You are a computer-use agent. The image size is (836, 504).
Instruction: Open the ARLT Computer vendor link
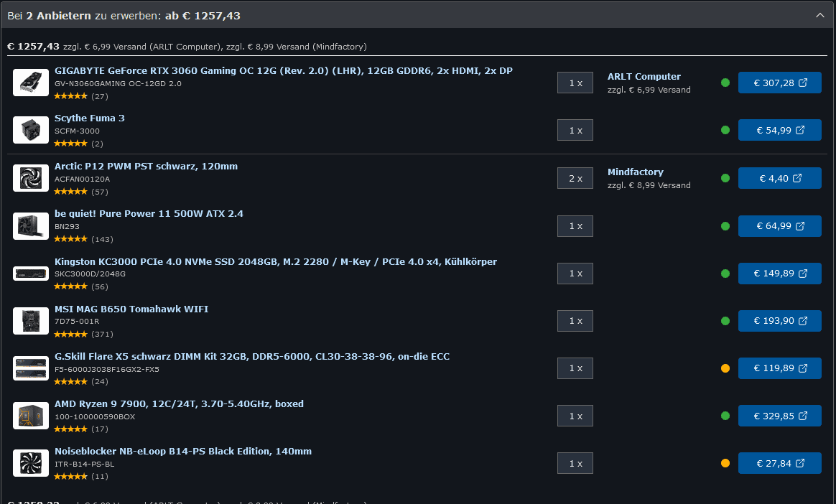point(644,77)
